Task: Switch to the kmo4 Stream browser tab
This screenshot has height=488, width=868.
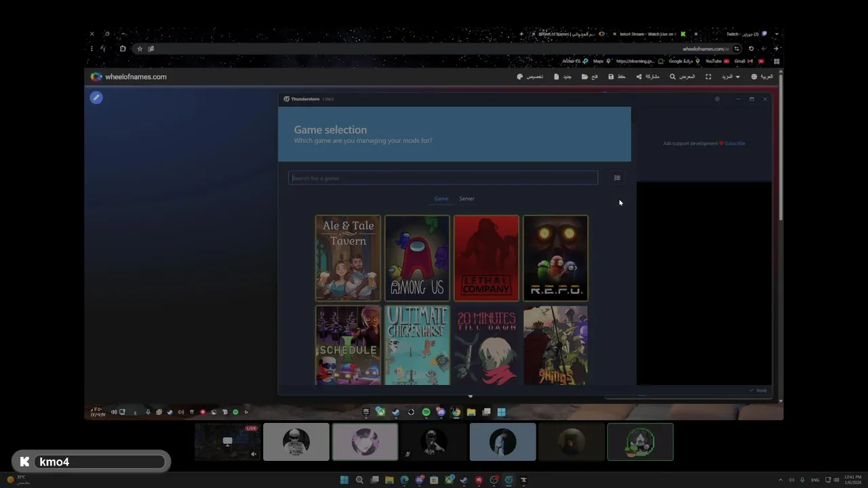Action: pos(650,34)
